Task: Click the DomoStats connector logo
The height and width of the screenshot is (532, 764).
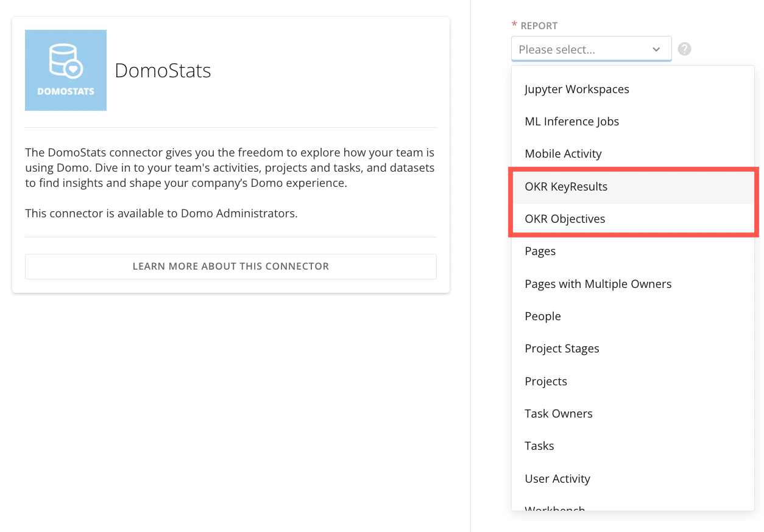Action: tap(66, 70)
